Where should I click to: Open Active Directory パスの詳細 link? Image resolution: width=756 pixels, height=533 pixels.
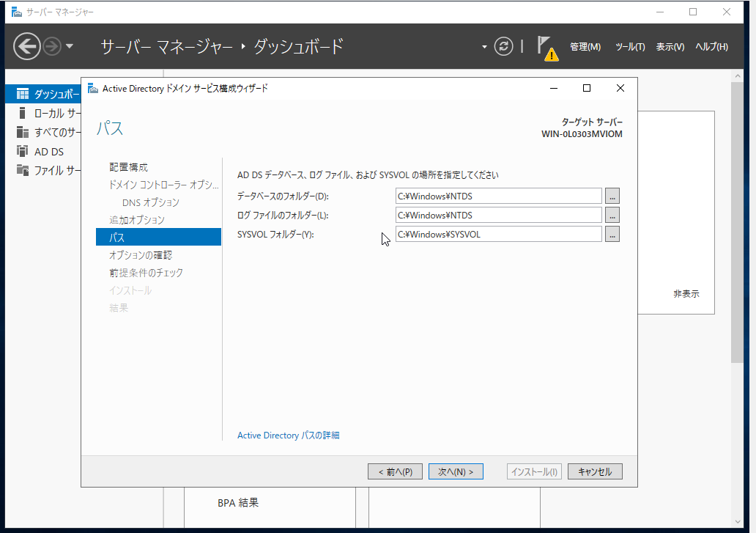pyautogui.click(x=289, y=435)
